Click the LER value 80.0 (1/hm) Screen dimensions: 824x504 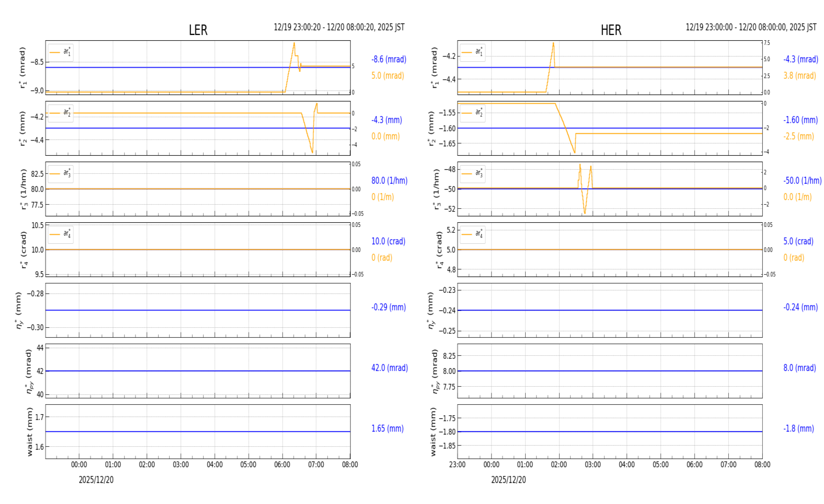389,181
